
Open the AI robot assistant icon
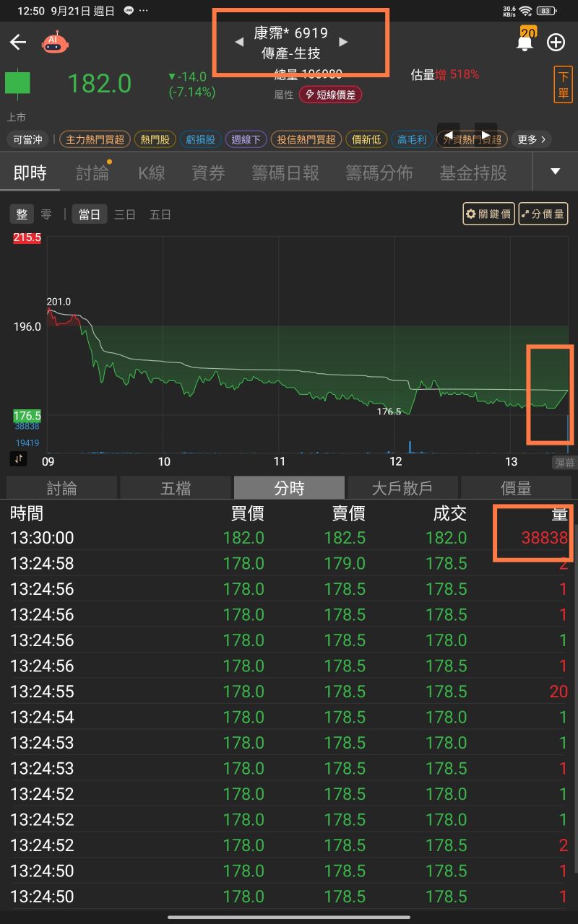click(x=55, y=43)
